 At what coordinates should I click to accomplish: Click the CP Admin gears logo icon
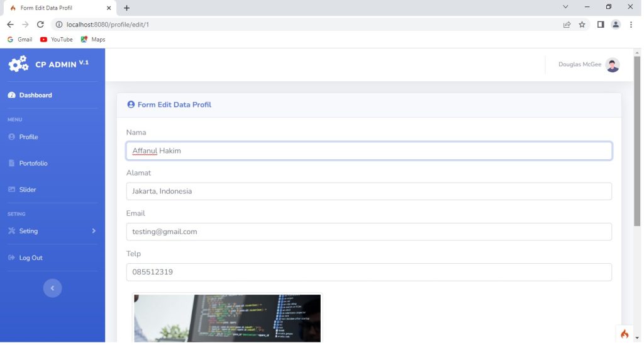click(18, 64)
